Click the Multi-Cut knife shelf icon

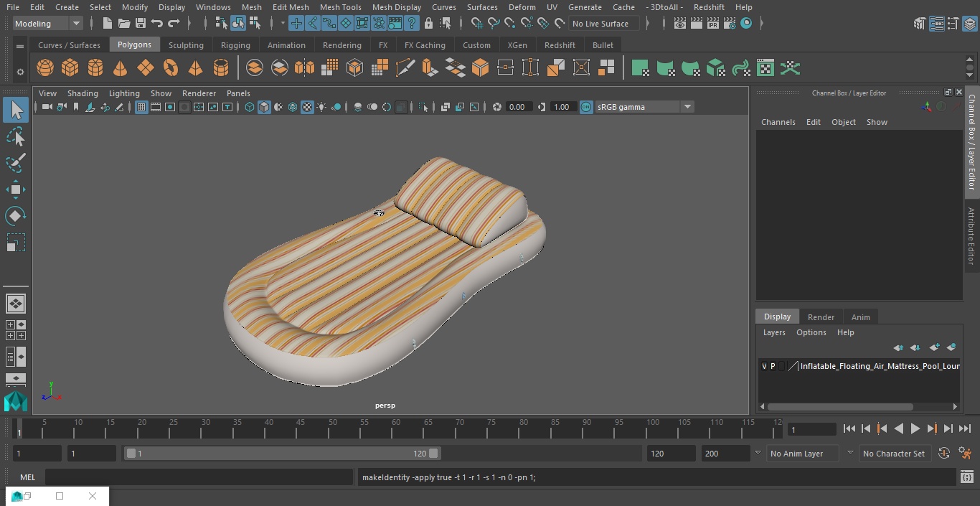click(405, 68)
